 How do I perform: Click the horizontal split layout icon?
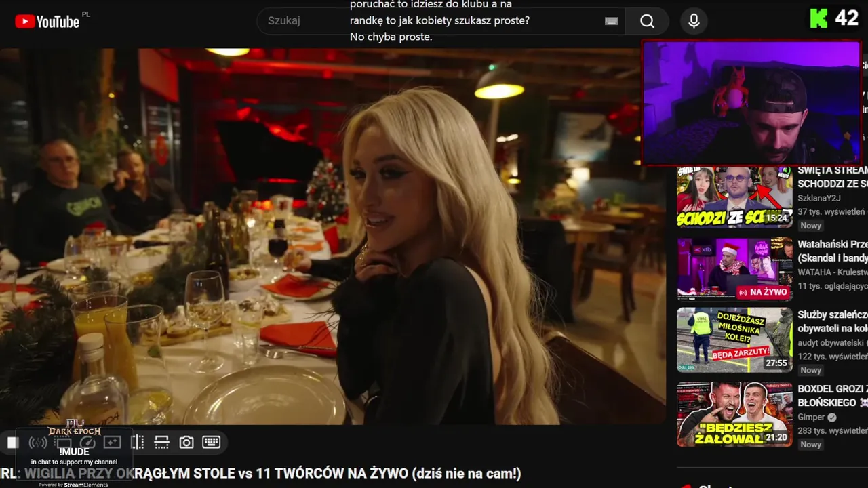(x=161, y=443)
